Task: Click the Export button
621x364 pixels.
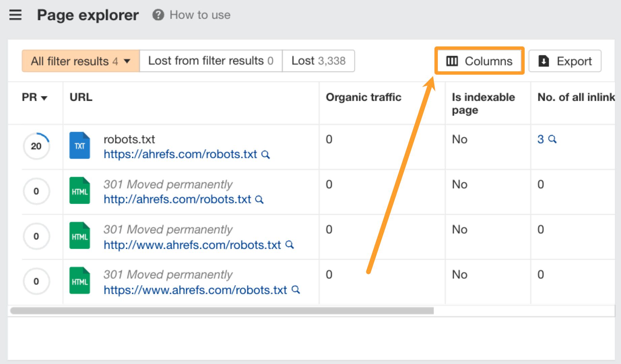Action: pyautogui.click(x=564, y=61)
